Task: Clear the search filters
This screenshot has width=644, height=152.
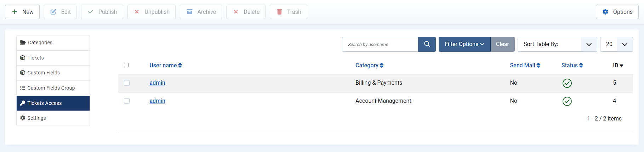Action: click(502, 44)
